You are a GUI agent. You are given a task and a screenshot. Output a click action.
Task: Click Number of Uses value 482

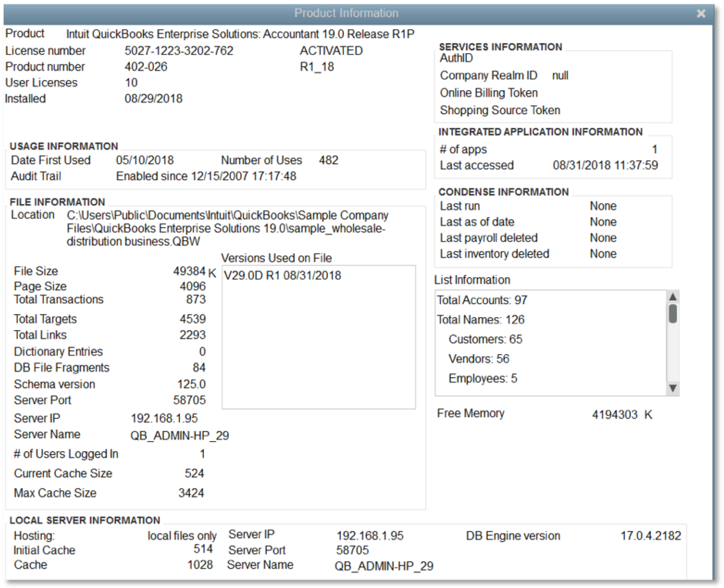point(329,160)
